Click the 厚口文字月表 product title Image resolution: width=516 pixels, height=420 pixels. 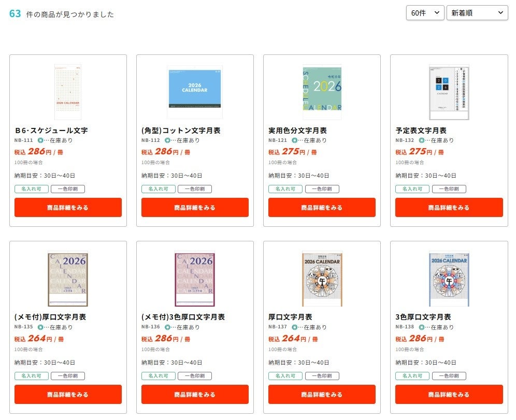[290, 317]
